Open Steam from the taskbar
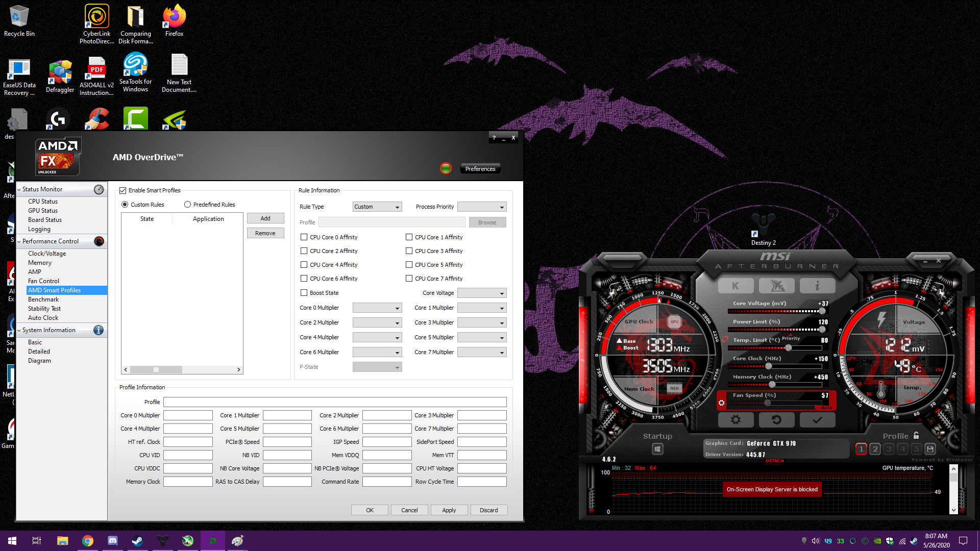The height and width of the screenshot is (551, 980). (x=137, y=541)
